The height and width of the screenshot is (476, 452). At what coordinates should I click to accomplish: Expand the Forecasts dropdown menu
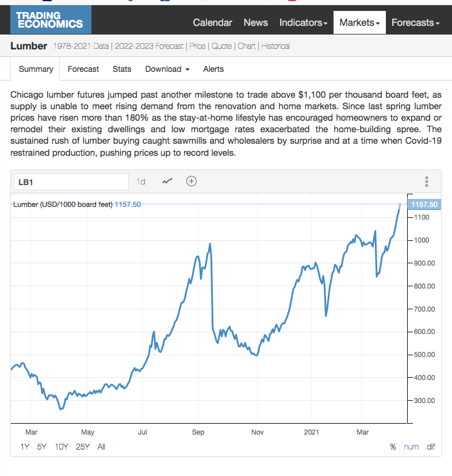pos(415,22)
